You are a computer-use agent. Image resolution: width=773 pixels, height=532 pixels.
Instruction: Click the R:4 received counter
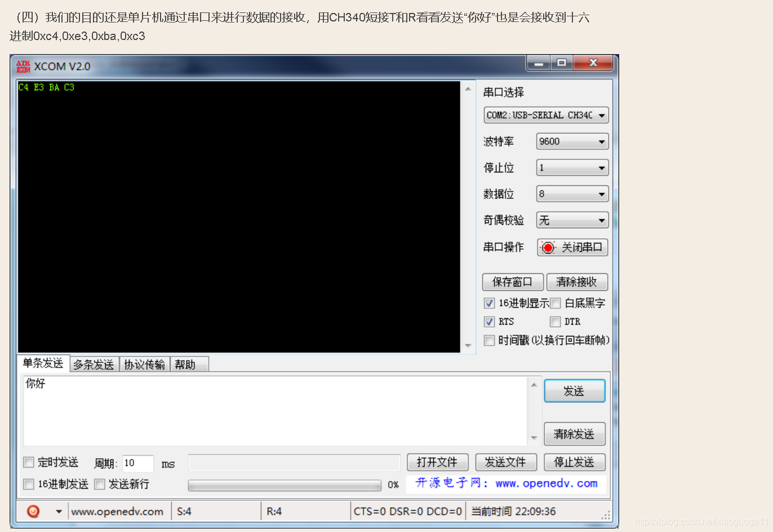click(x=274, y=512)
